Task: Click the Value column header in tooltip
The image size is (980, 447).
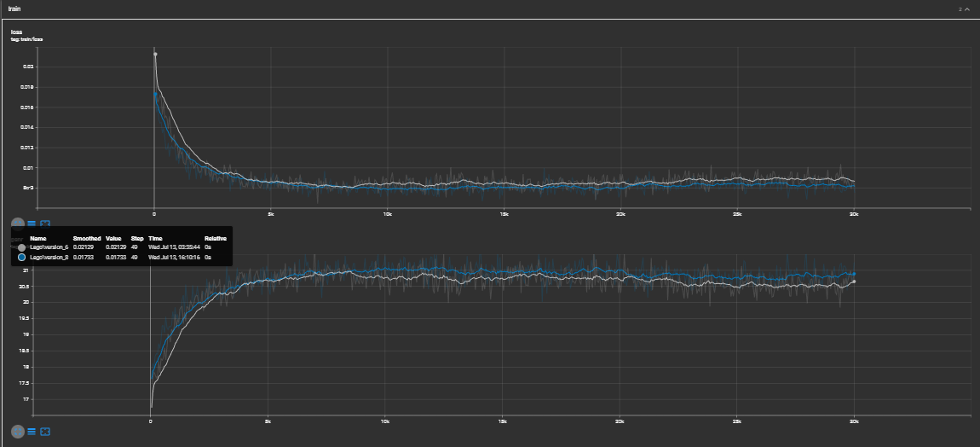Action: click(x=113, y=239)
